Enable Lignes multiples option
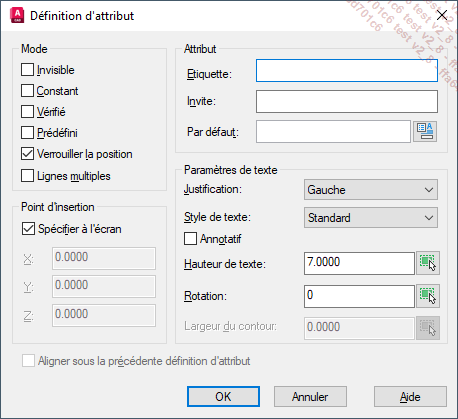Screen dimensions: 458x419 (27, 176)
